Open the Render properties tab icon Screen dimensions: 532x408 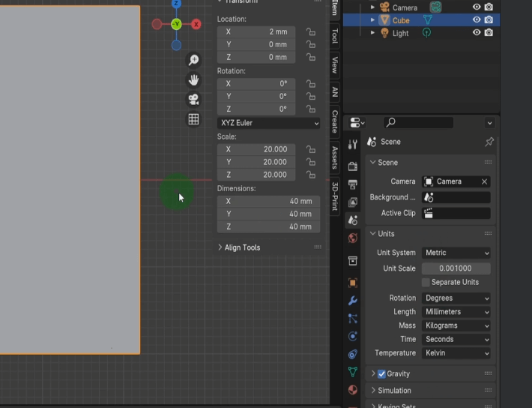352,166
